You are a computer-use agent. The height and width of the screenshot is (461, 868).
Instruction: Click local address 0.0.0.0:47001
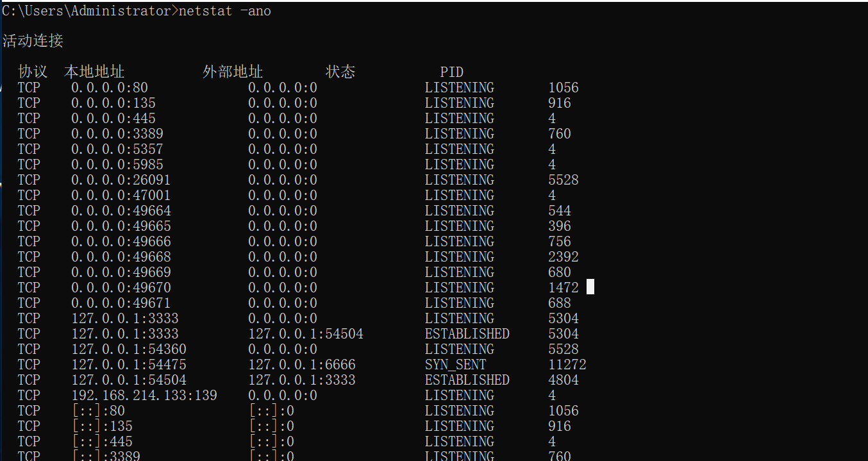coord(121,196)
